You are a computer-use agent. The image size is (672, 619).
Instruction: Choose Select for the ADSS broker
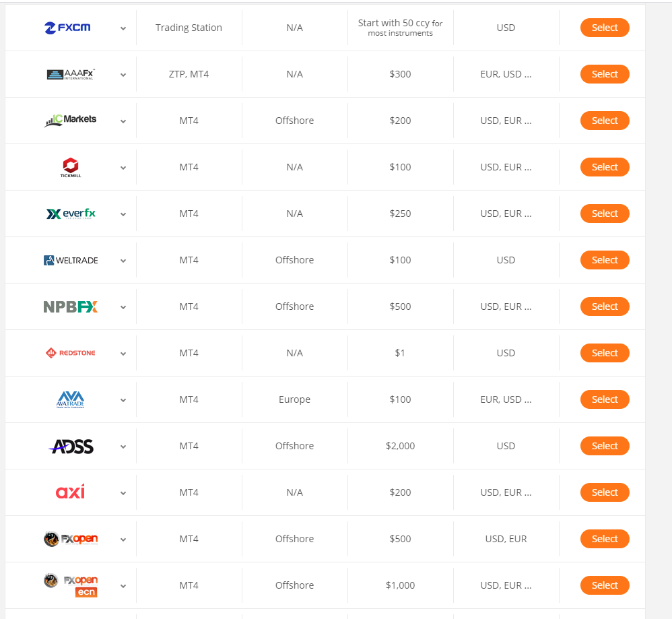coord(604,446)
